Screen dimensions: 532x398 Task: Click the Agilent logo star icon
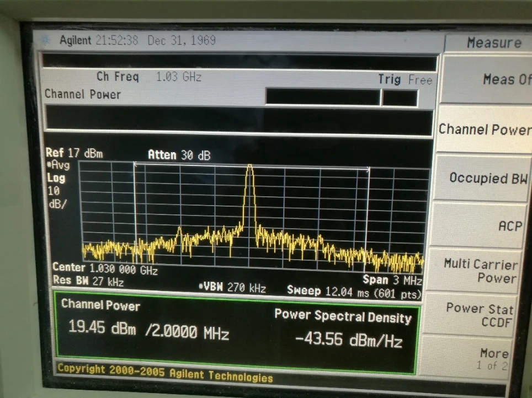point(46,40)
